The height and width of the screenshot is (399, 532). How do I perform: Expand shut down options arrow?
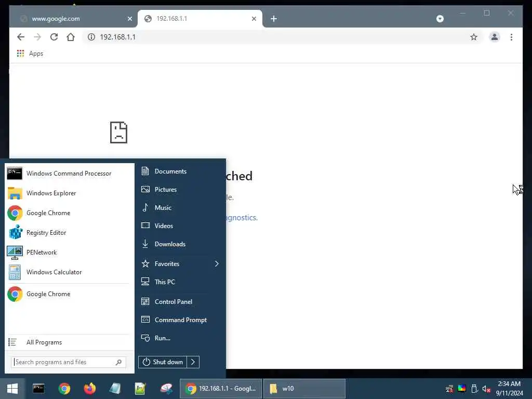193,362
